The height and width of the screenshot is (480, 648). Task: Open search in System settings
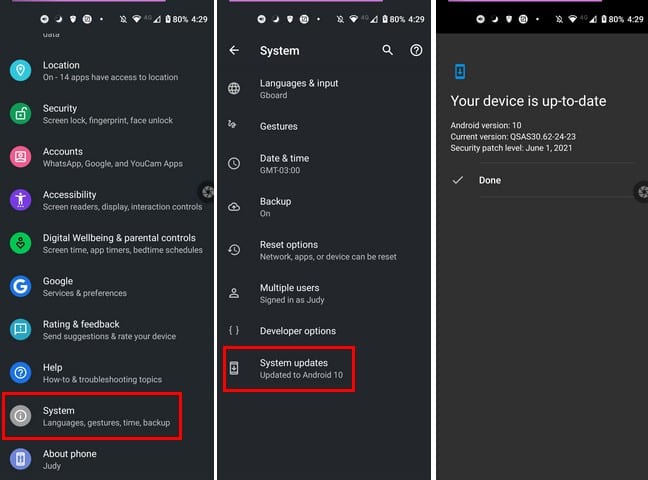(387, 50)
